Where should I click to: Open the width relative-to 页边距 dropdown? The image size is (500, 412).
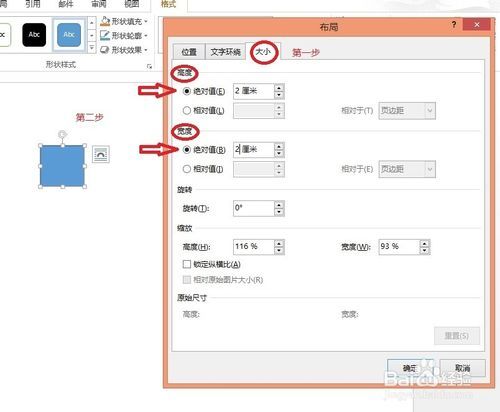407,169
